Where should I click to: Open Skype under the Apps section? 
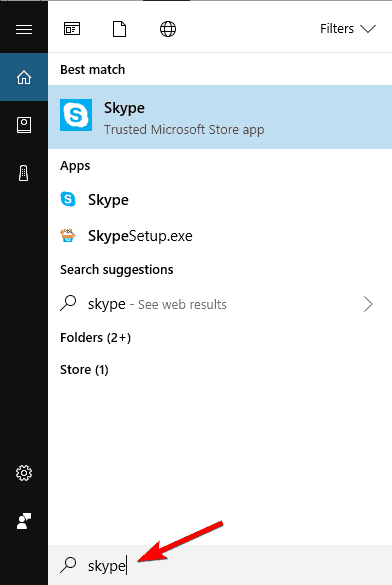[x=220, y=200]
